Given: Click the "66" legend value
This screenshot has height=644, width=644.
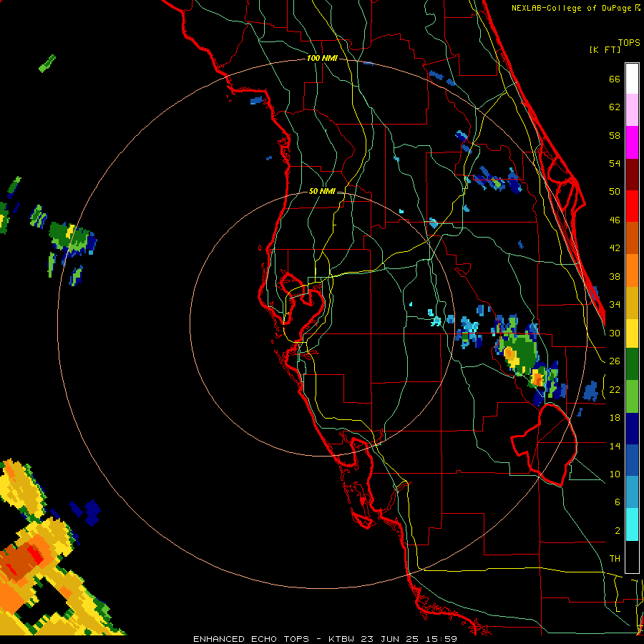Looking at the screenshot, I should tap(615, 79).
